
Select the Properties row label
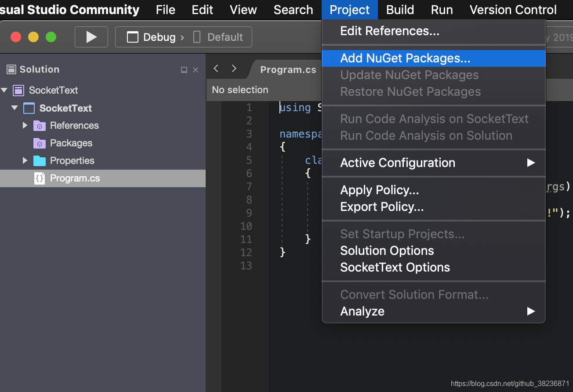click(x=72, y=161)
